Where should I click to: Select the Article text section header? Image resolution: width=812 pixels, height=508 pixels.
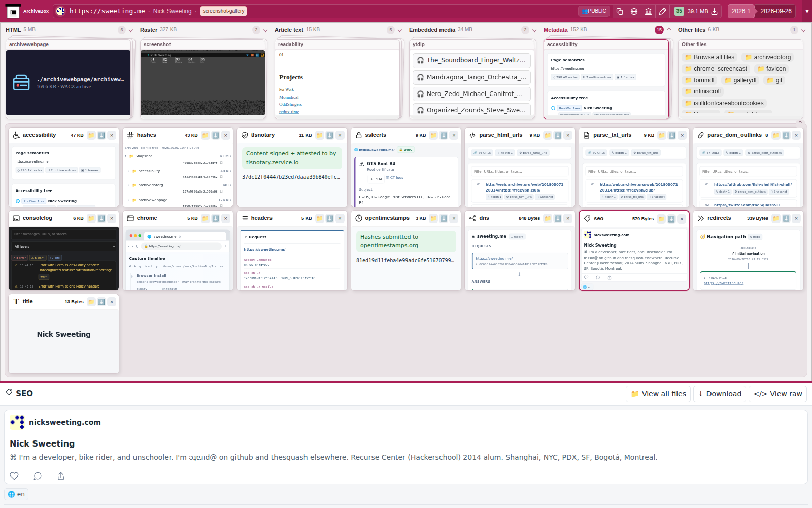click(289, 30)
